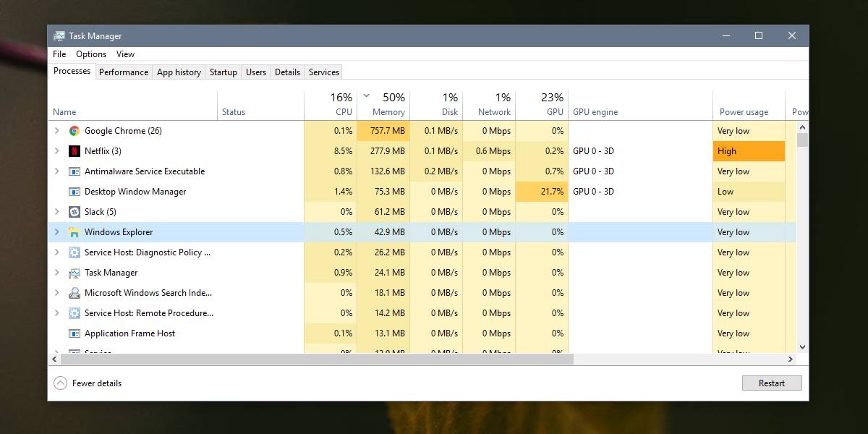Expand the Netflix process group

[x=58, y=151]
